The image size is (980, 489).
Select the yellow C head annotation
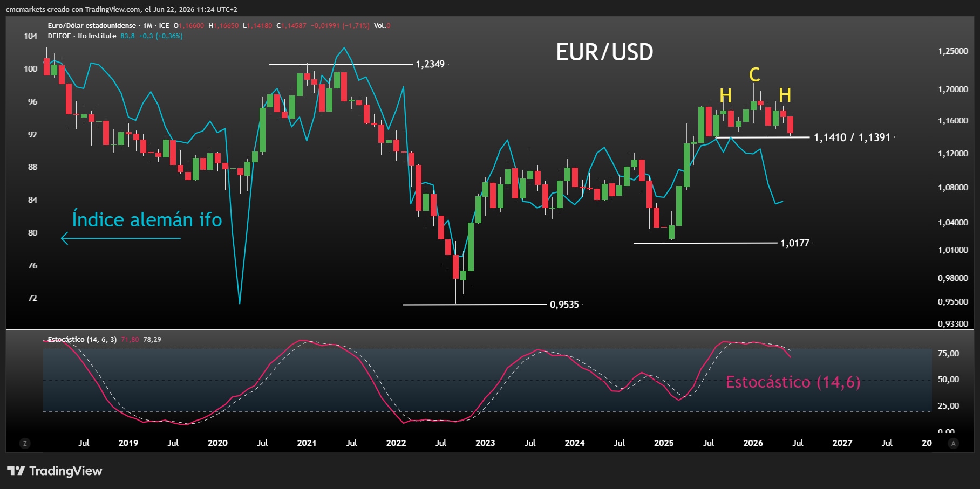pos(754,74)
